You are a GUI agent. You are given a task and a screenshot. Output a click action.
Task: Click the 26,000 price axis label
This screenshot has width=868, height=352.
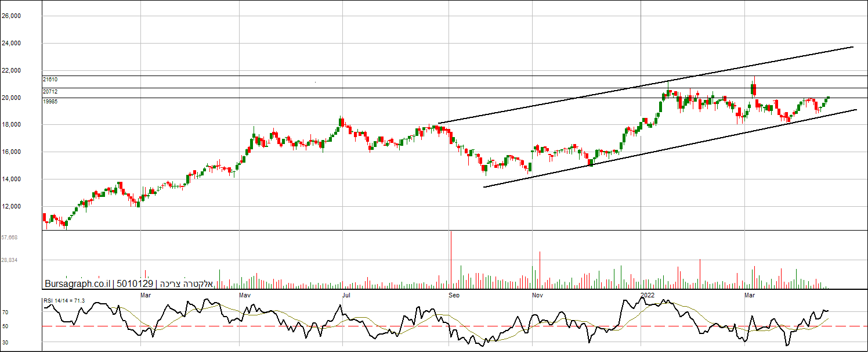(11, 16)
